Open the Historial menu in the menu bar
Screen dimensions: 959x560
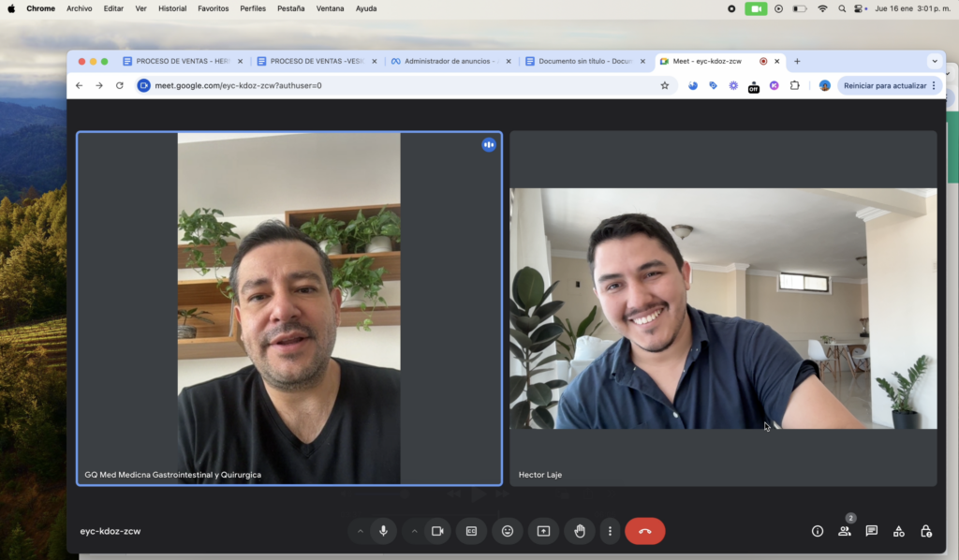(x=172, y=8)
